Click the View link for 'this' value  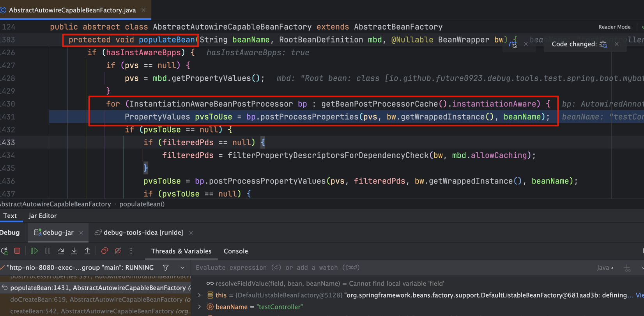click(640, 295)
